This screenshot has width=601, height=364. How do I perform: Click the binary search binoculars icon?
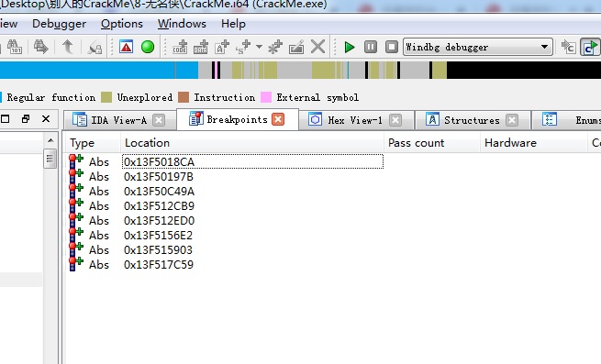coord(15,47)
